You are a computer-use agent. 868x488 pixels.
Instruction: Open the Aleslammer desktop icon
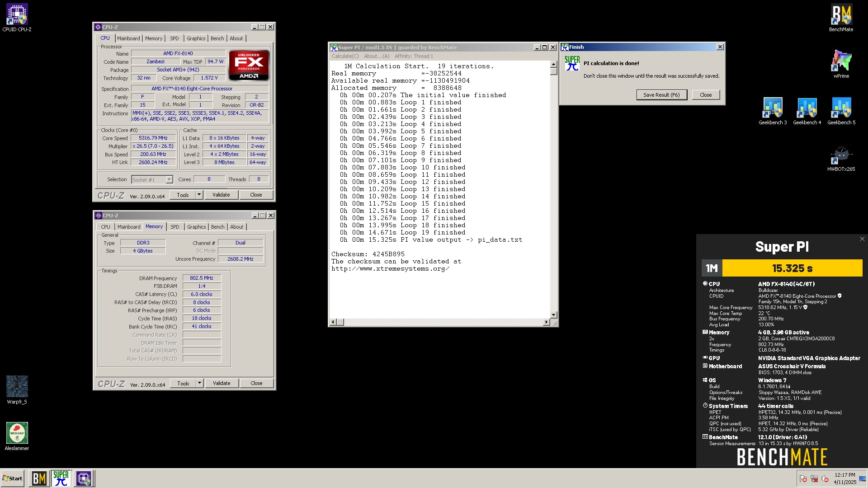17,436
